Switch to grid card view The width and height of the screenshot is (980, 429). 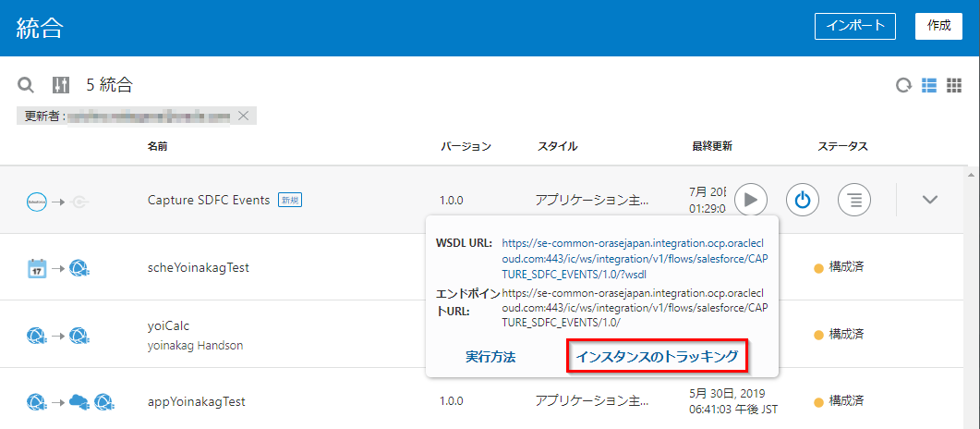(x=954, y=85)
